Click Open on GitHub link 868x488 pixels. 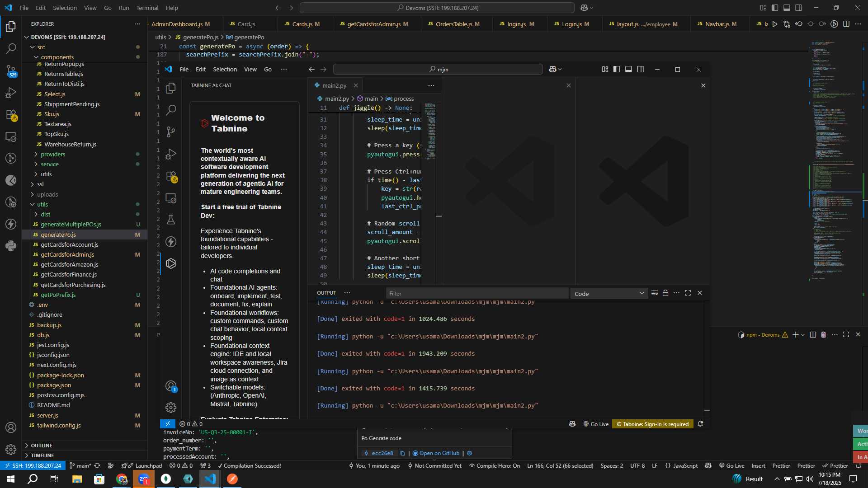436,453
